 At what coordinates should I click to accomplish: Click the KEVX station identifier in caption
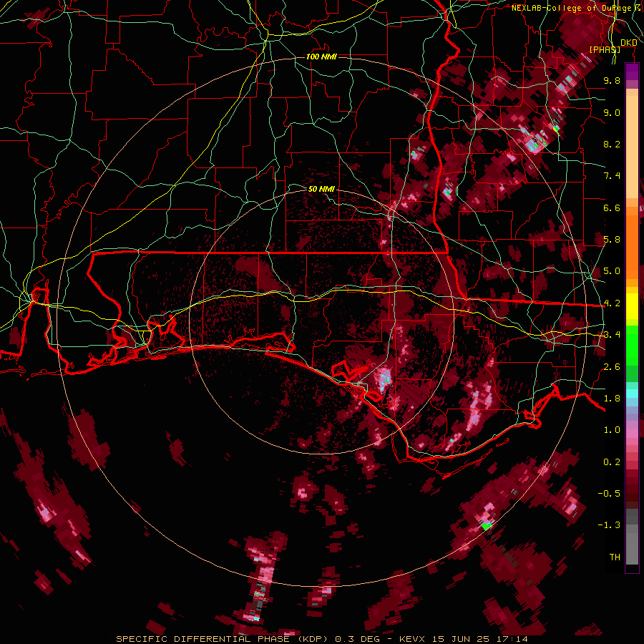[414, 639]
